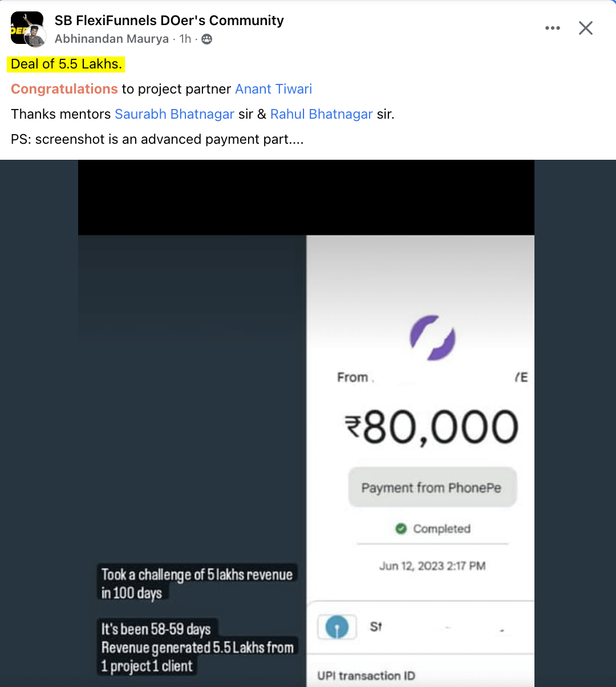The height and width of the screenshot is (687, 616).
Task: Click the UPI transaction ID label
Action: tap(366, 676)
